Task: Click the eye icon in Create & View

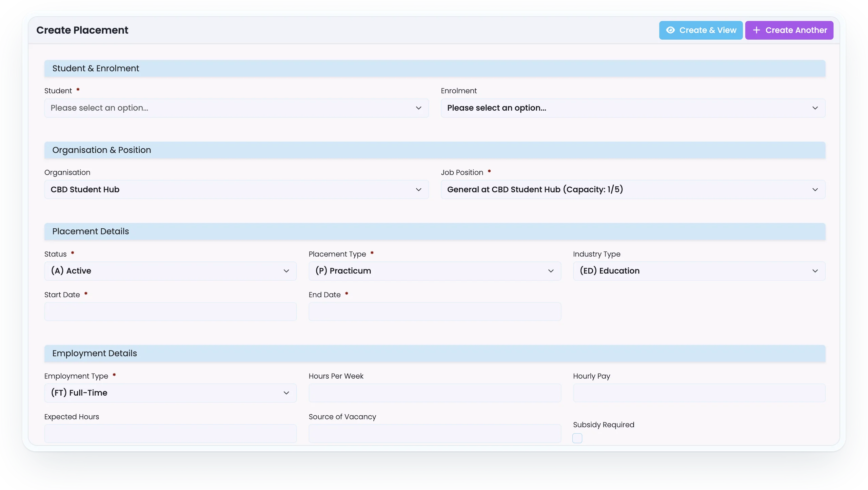Action: click(670, 30)
